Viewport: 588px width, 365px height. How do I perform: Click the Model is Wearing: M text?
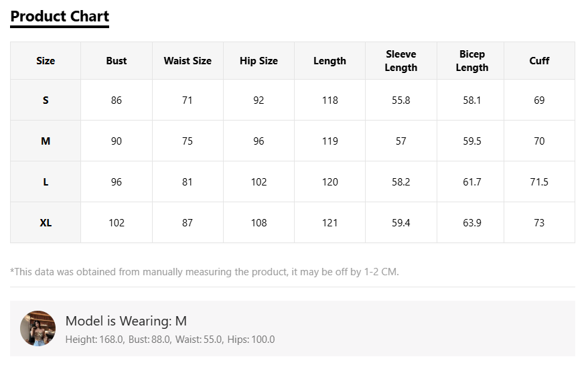(x=126, y=321)
